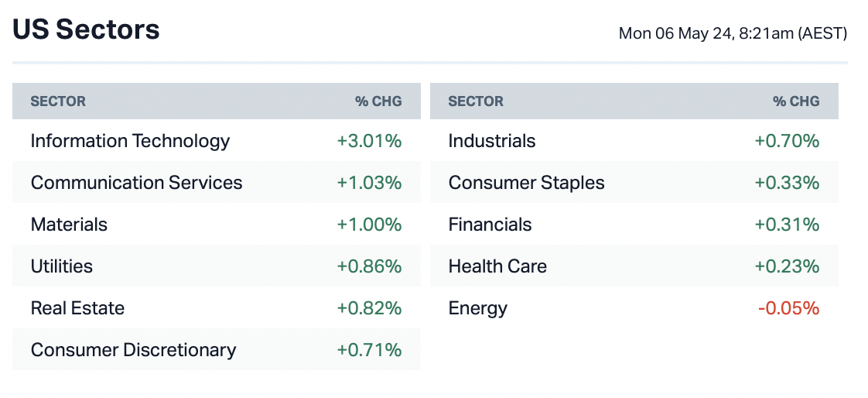
Task: Click the Mon 06 May 24 timestamp
Action: (733, 34)
